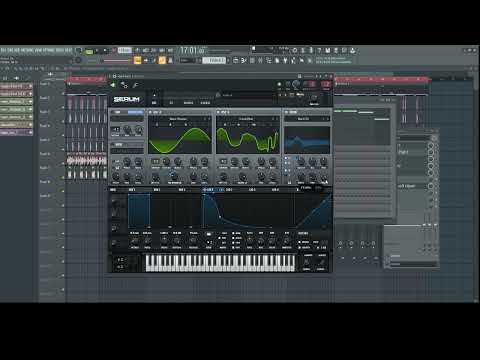Open the noise sample selector dropdown

[x=127, y=151]
